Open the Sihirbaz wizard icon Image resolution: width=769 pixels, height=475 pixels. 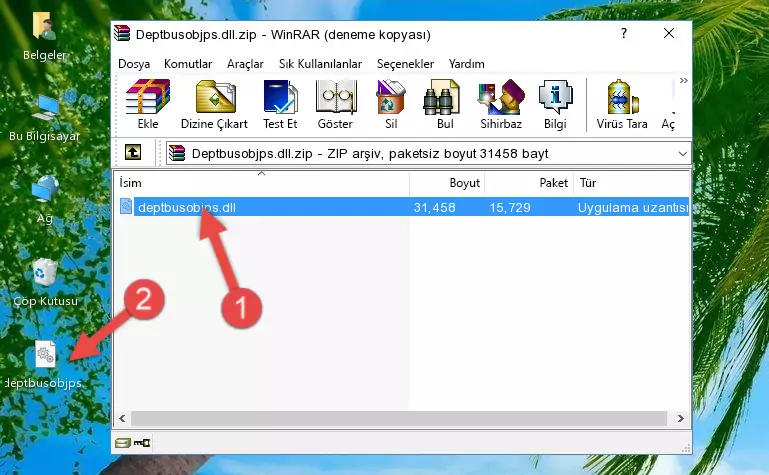coord(501,97)
